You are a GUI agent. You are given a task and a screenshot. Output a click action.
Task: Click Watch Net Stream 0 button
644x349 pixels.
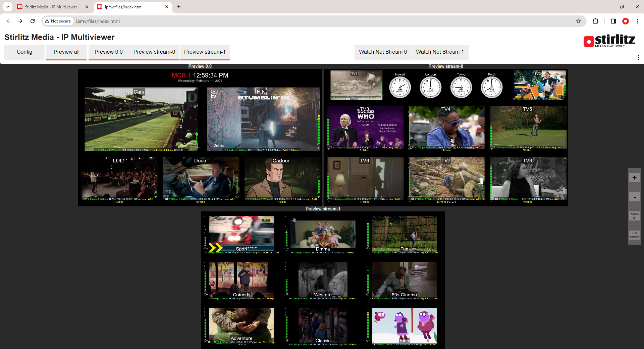click(x=383, y=52)
